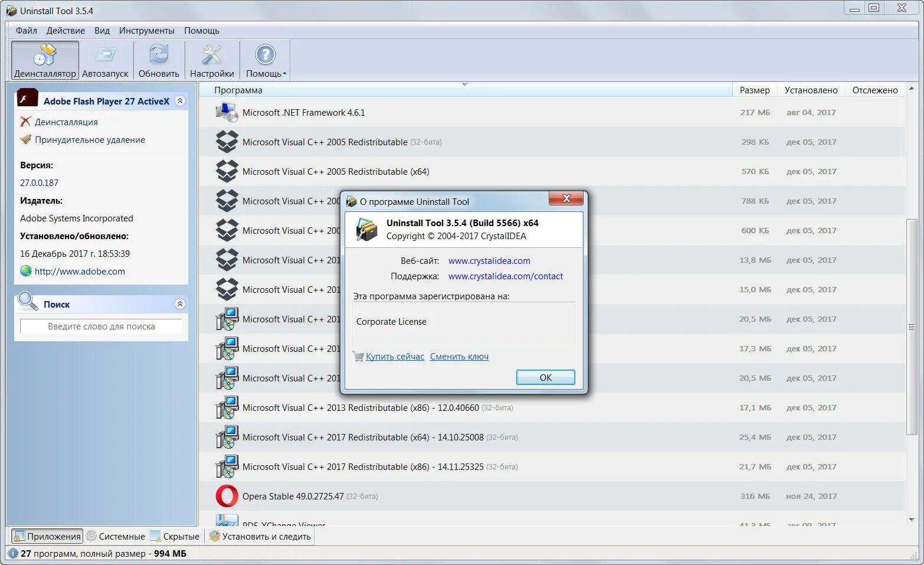
Task: Open the Инструменты menu
Action: (147, 31)
